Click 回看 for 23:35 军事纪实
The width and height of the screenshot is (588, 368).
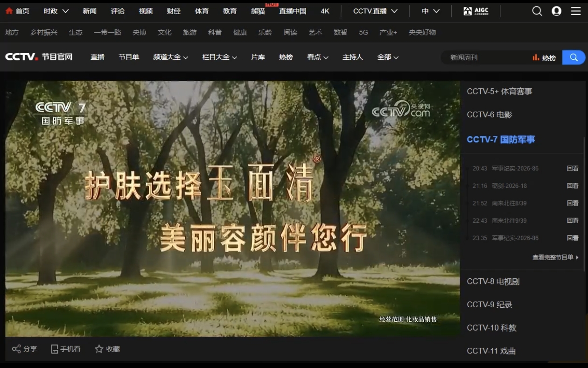tap(573, 238)
